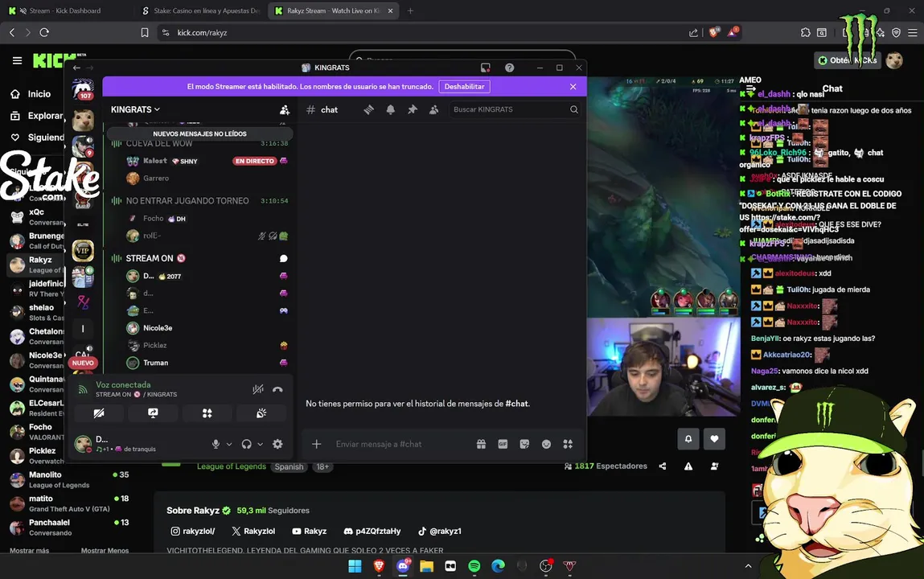Open soundboard button in voice panel
The width and height of the screenshot is (924, 579).
[261, 413]
